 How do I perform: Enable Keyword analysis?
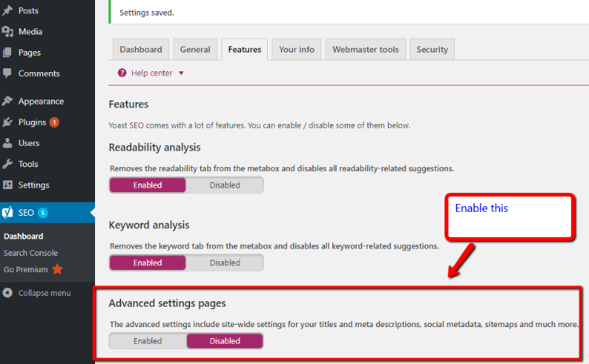[x=148, y=263]
